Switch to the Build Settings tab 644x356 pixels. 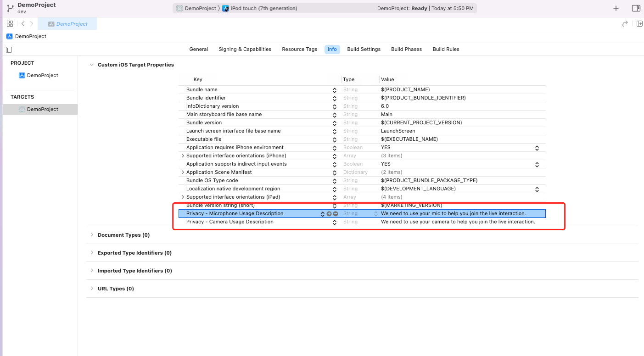click(364, 49)
